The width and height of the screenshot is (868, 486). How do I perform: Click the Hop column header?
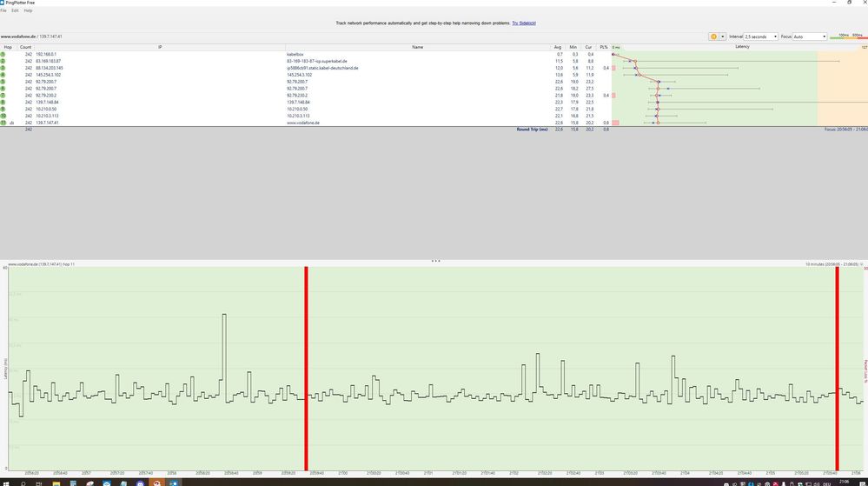8,47
